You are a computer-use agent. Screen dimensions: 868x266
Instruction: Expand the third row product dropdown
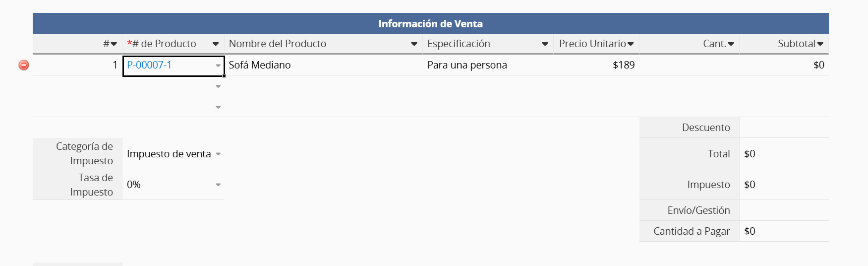[218, 107]
